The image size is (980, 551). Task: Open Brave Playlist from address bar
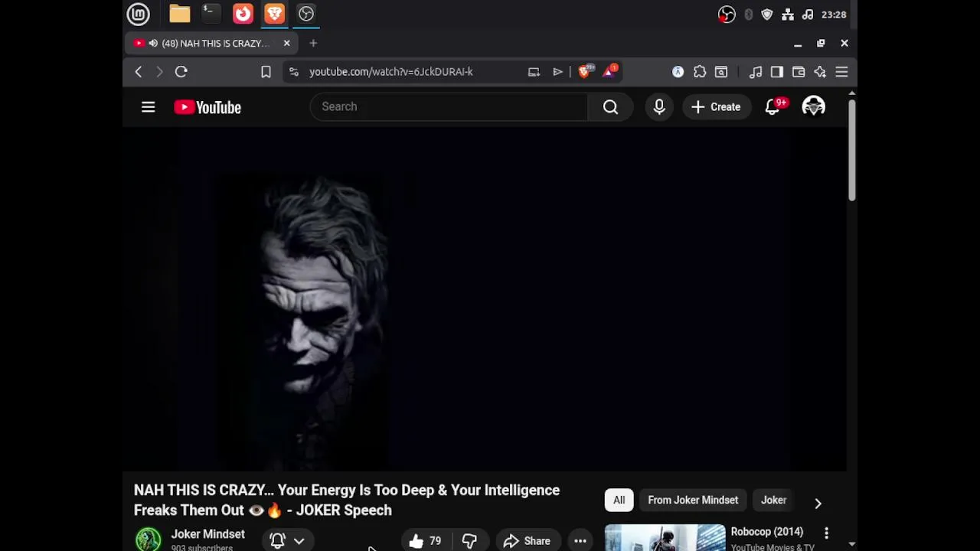(x=558, y=72)
